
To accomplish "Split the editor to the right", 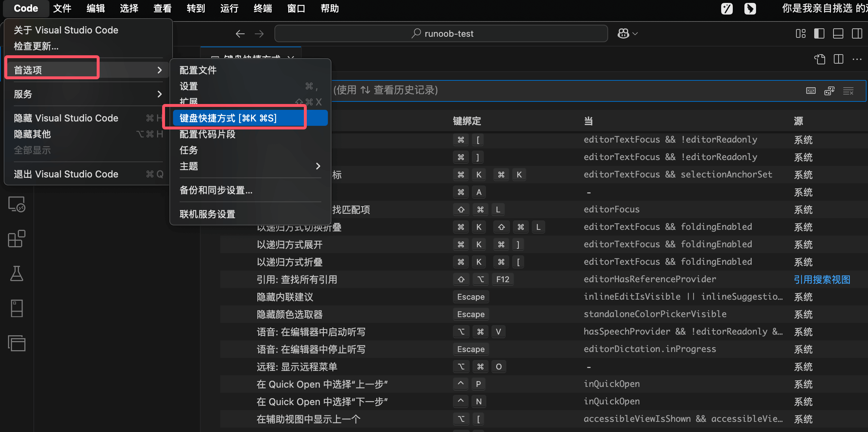I will click(x=839, y=59).
